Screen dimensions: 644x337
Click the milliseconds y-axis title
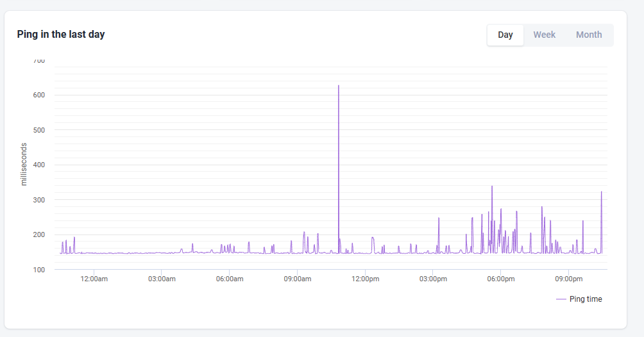click(x=24, y=164)
